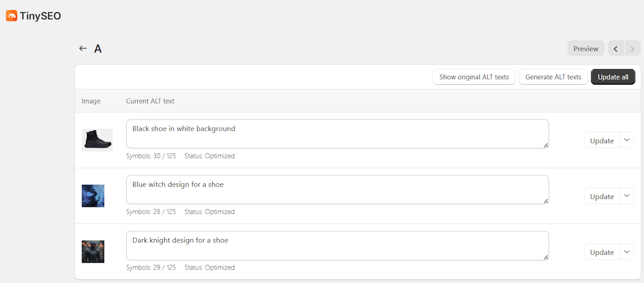Image resolution: width=644 pixels, height=283 pixels.
Task: Click Show original ALT texts
Action: pos(474,77)
